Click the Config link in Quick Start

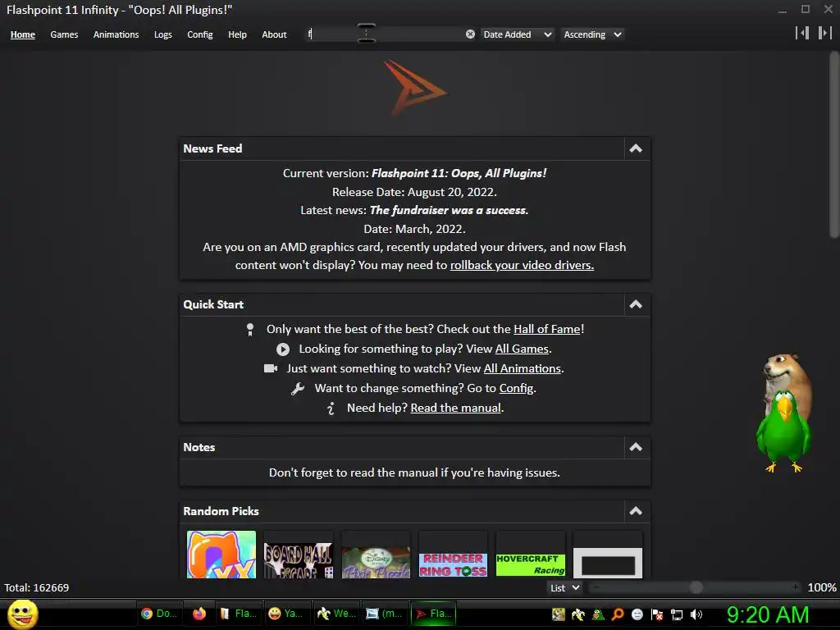(x=517, y=388)
